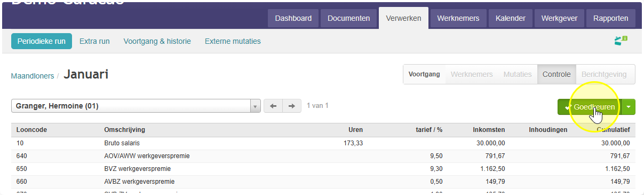Go to previous employee arrow
This screenshot has width=644, height=195.
point(273,106)
